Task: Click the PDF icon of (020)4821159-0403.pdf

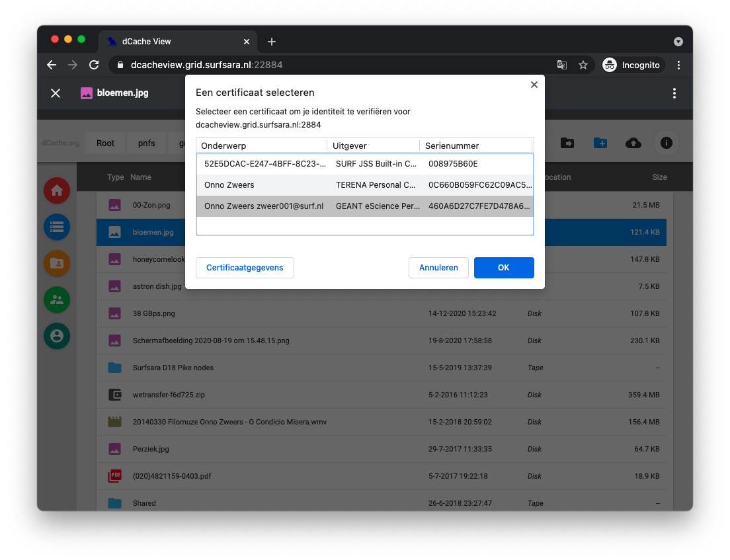Action: pos(114,476)
